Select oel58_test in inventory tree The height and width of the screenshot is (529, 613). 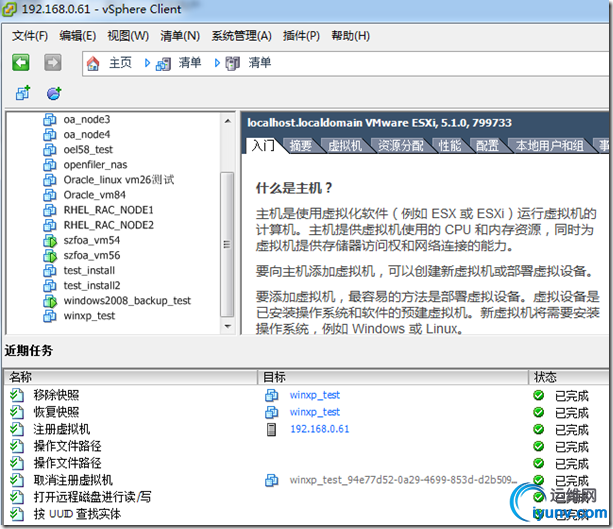tap(88, 150)
